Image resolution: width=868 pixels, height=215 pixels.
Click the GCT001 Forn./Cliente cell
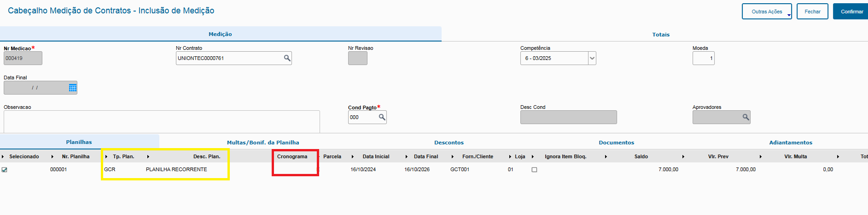pyautogui.click(x=460, y=170)
